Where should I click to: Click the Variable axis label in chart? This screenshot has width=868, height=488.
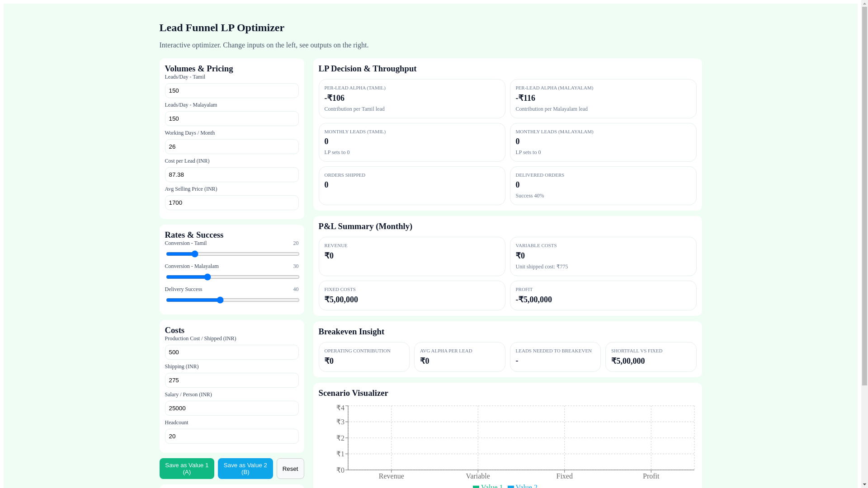point(478,476)
